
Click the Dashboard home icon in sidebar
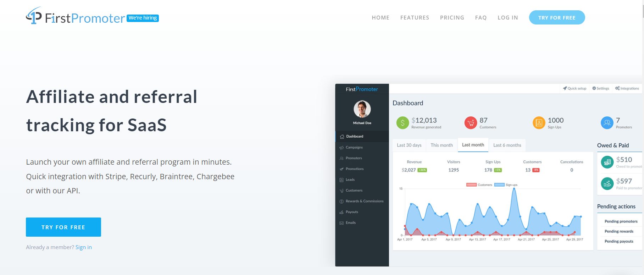click(x=342, y=137)
